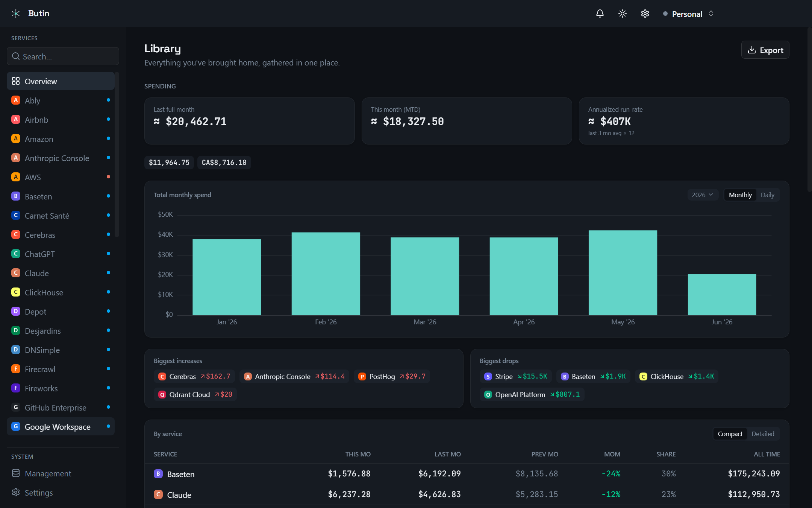Click the Butin logo icon
The height and width of the screenshot is (508, 812).
click(16, 14)
